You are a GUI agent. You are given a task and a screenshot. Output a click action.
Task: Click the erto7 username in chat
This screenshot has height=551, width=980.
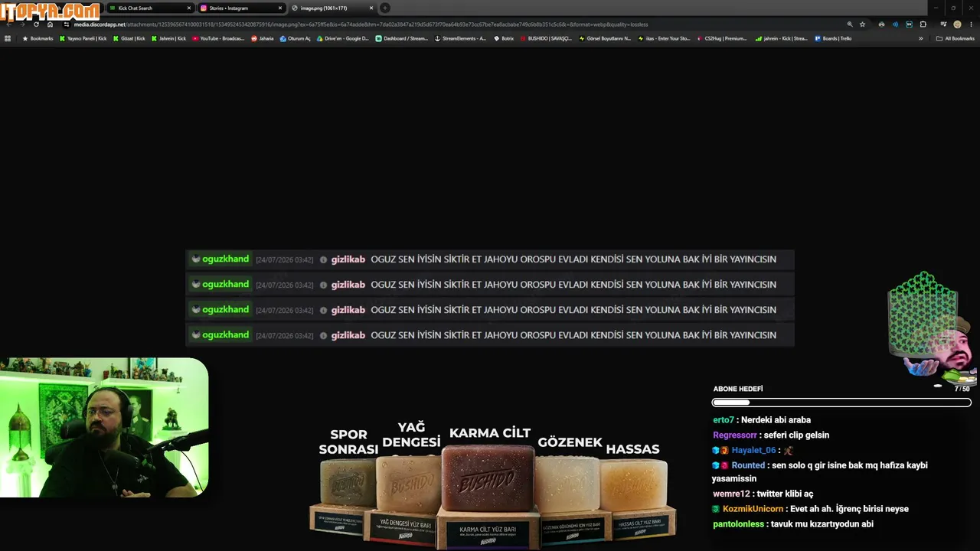[x=724, y=420]
